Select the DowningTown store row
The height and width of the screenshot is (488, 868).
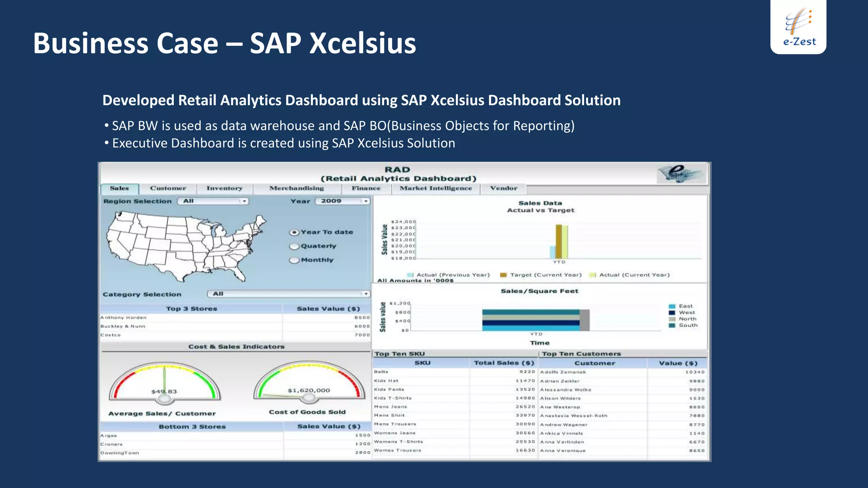pyautogui.click(x=235, y=453)
